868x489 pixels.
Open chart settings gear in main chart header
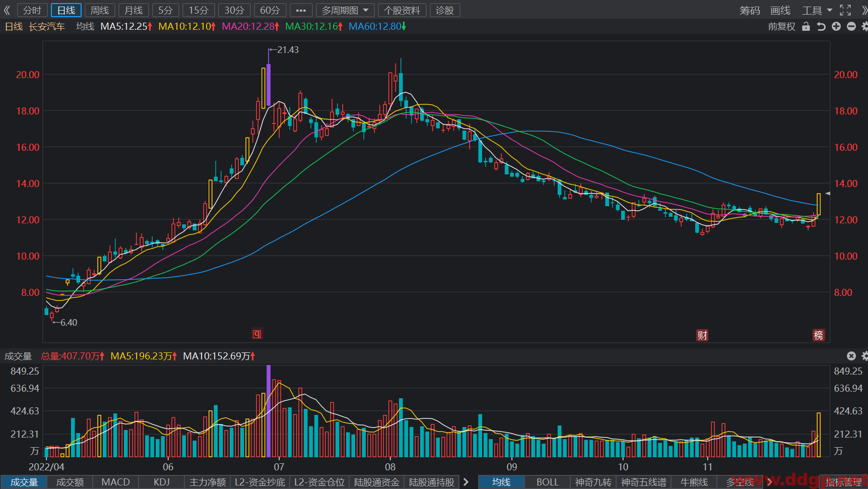(864, 26)
